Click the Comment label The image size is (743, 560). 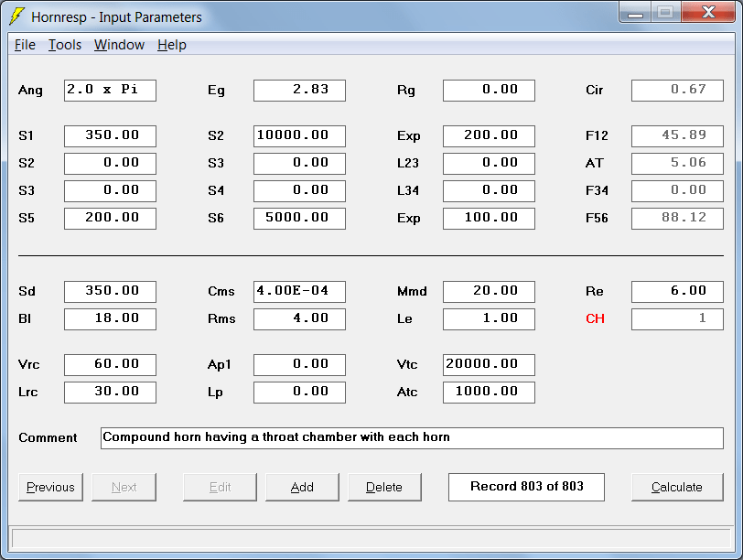pos(48,437)
